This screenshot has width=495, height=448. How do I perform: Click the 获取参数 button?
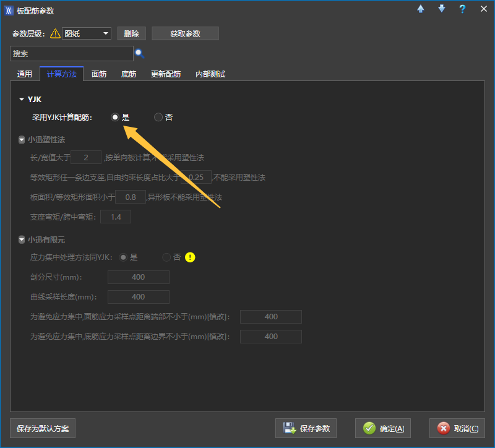(x=185, y=33)
